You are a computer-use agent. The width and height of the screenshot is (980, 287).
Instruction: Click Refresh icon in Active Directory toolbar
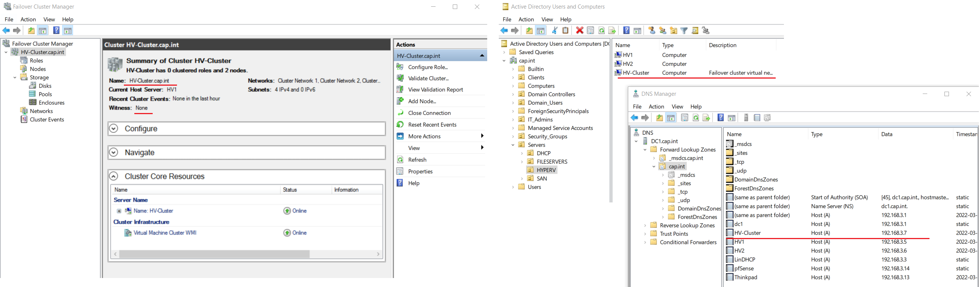pos(601,30)
